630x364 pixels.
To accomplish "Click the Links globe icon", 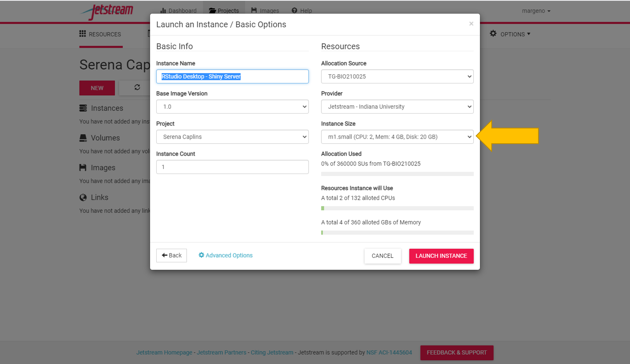I will pos(83,197).
